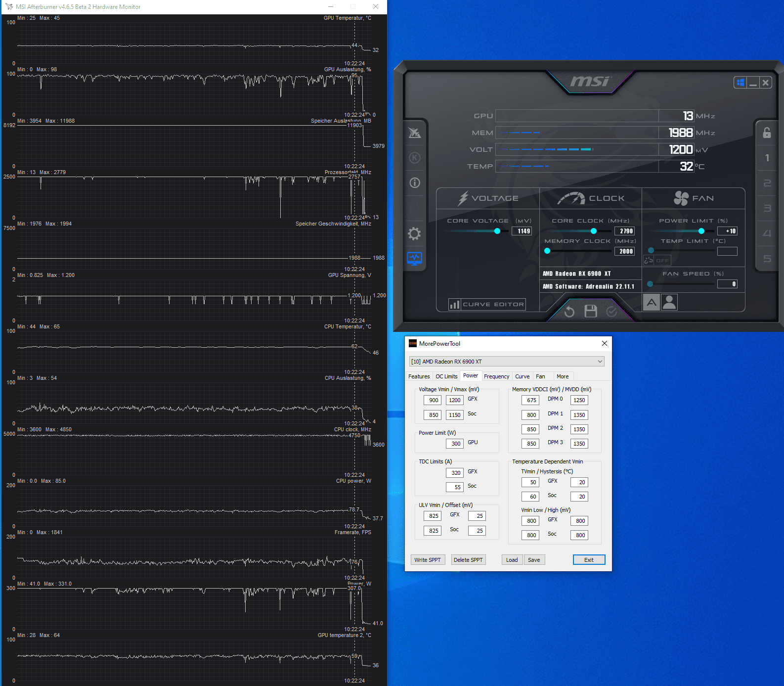
Task: Click the Voltage panel header
Action: coord(488,198)
